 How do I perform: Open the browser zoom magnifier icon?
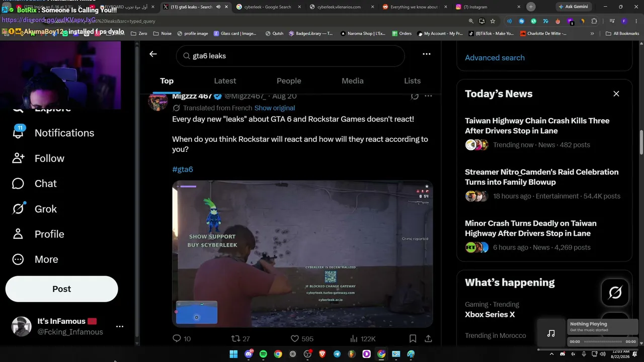point(471,21)
